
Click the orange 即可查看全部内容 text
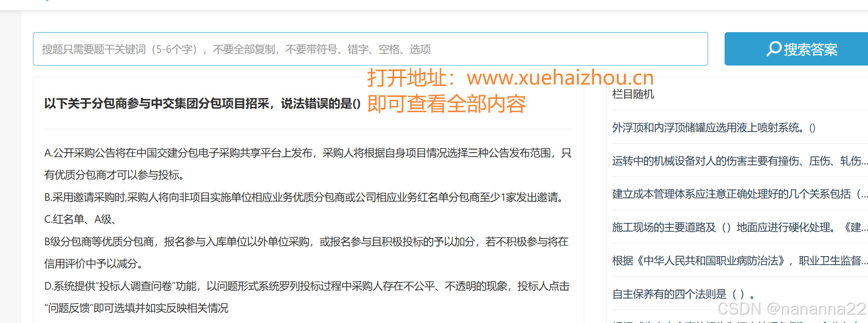[x=446, y=104]
